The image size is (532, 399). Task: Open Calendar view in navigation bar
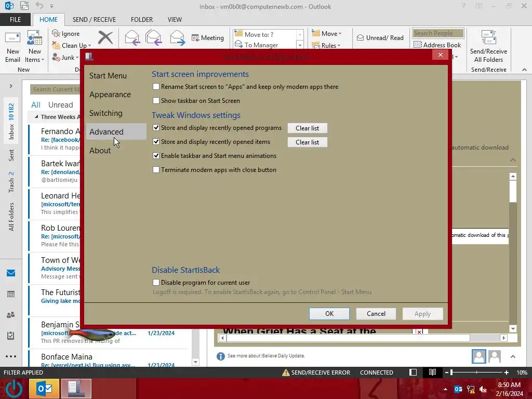pyautogui.click(x=11, y=294)
